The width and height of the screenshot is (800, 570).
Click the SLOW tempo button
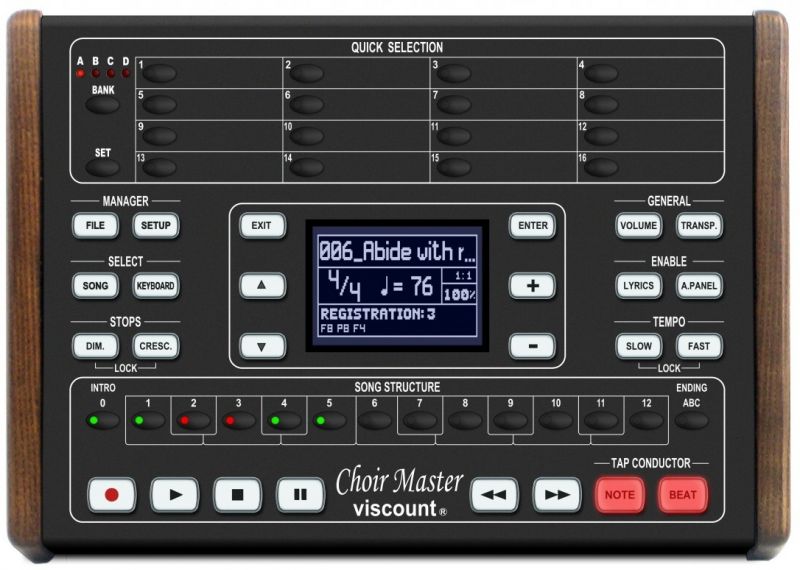click(638, 346)
